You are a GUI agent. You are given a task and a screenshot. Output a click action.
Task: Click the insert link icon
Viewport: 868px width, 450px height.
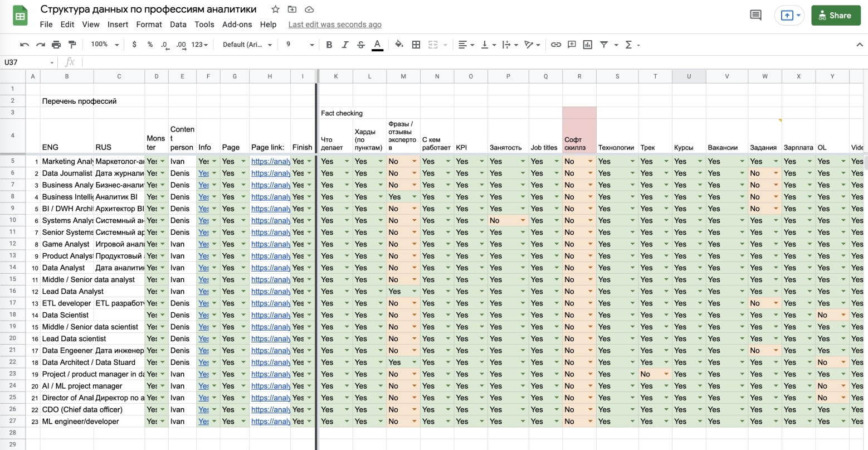point(555,45)
